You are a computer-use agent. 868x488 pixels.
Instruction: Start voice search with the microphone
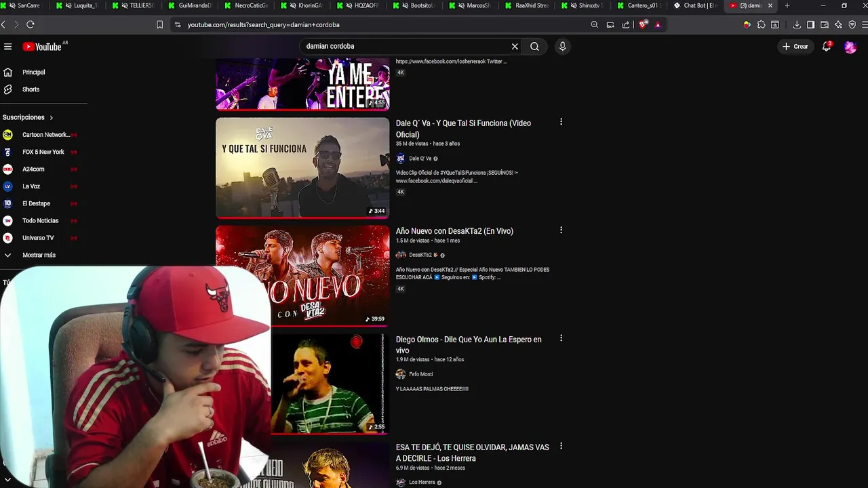pos(562,47)
